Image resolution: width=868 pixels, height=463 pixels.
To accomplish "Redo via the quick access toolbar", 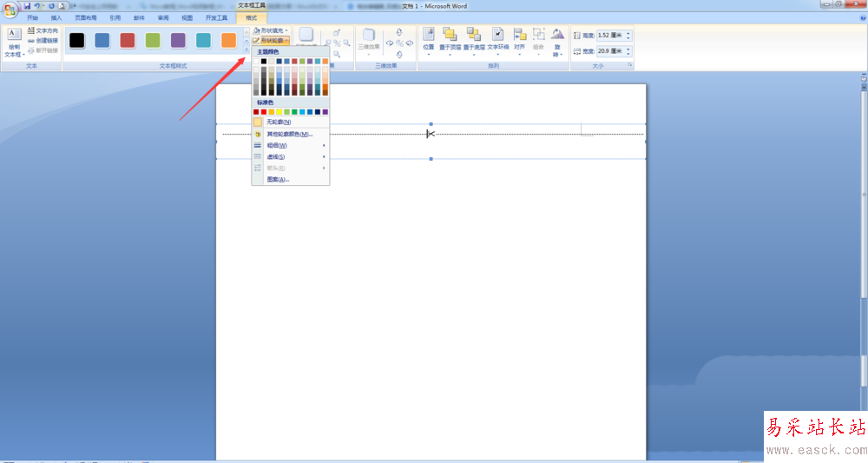I will [51, 5].
